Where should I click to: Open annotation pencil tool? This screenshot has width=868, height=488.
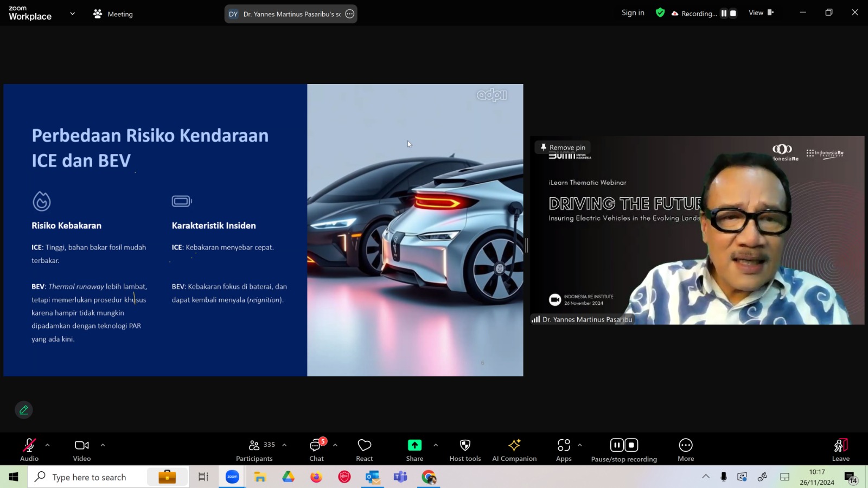tap(24, 410)
